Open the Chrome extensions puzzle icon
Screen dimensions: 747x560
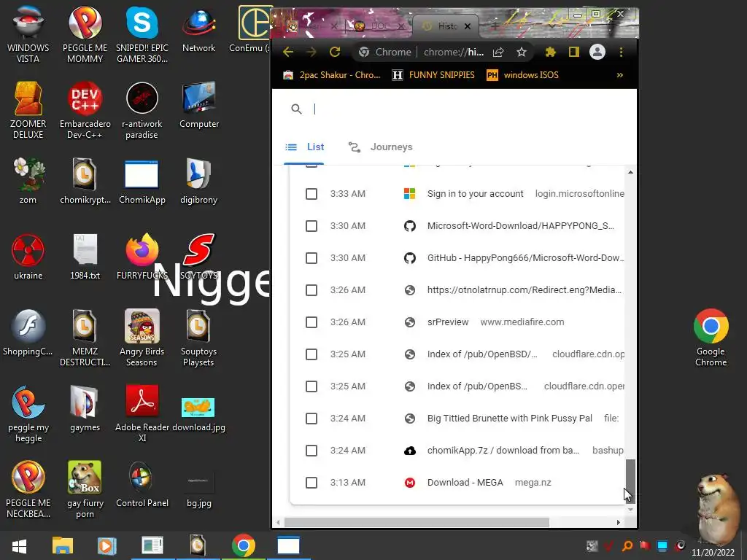click(x=551, y=52)
